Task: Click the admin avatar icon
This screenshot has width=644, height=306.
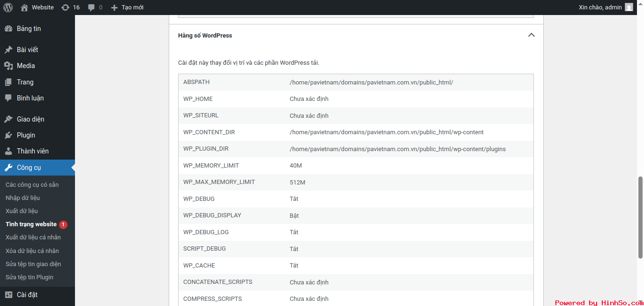Action: [629, 8]
